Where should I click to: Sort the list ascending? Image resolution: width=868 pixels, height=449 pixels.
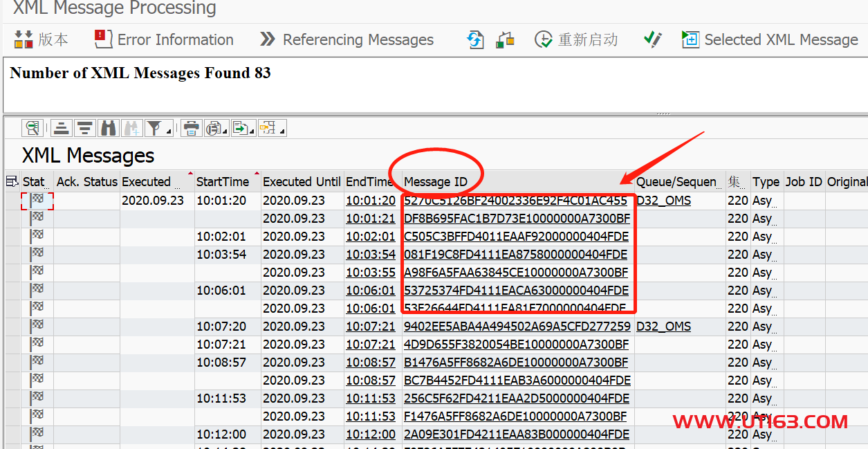[61, 127]
